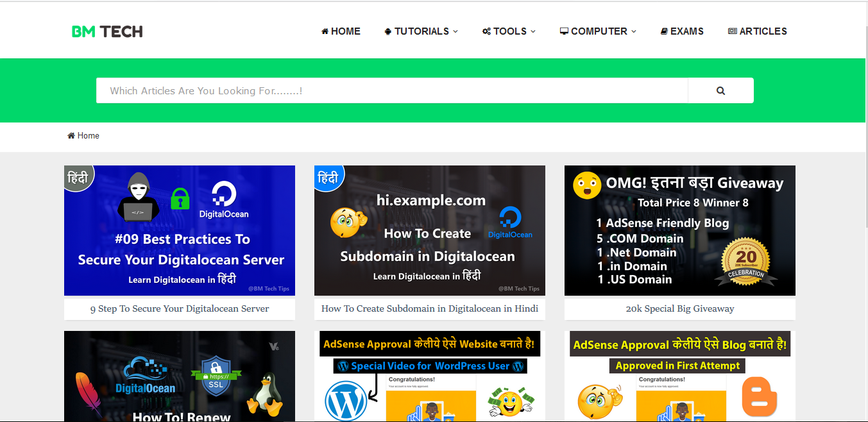Go to the ARTICLES page
The height and width of the screenshot is (422, 868).
click(758, 31)
